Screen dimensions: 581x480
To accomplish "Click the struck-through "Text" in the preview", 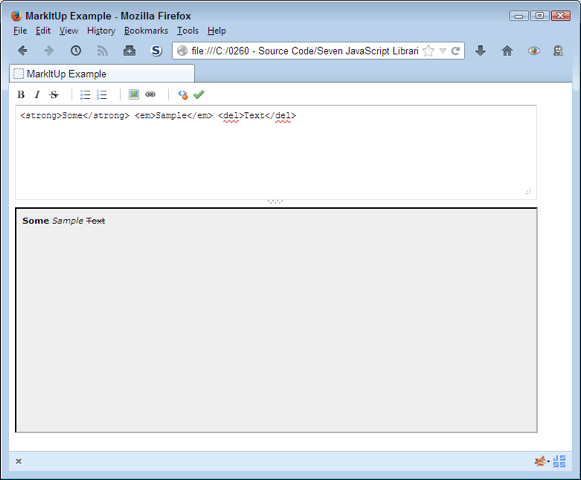I will 96,221.
